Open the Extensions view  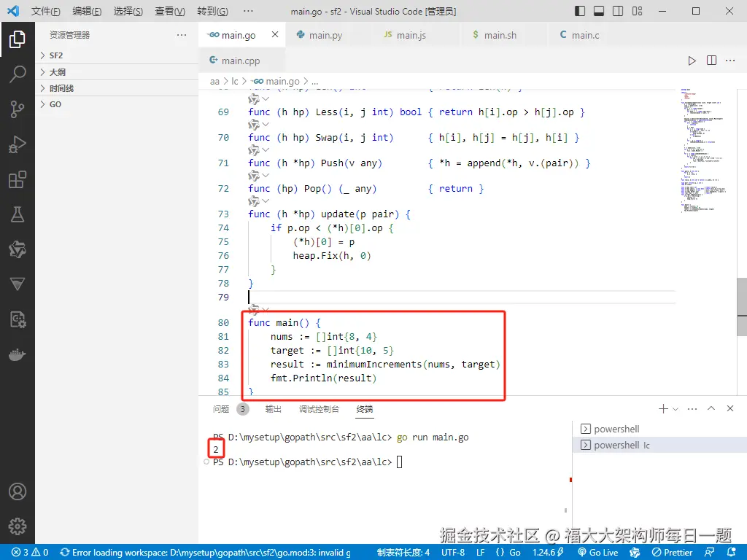18,179
